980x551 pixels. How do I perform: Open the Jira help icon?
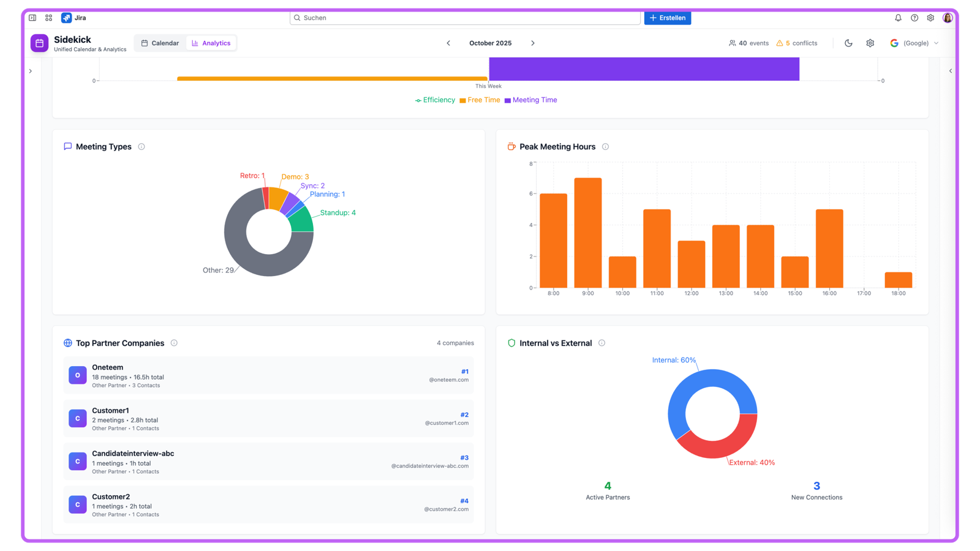coord(914,18)
